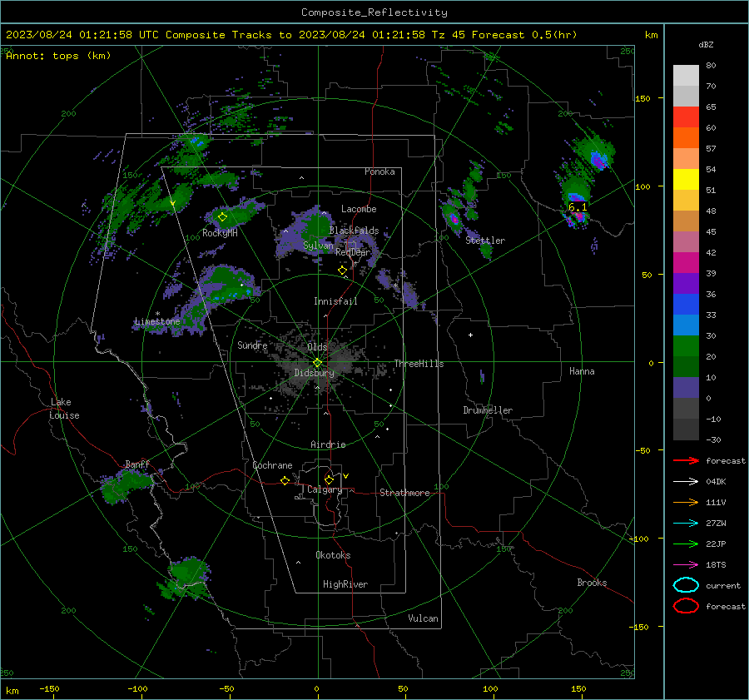Click the Lacombe label on the map
This screenshot has width=749, height=700.
(359, 209)
